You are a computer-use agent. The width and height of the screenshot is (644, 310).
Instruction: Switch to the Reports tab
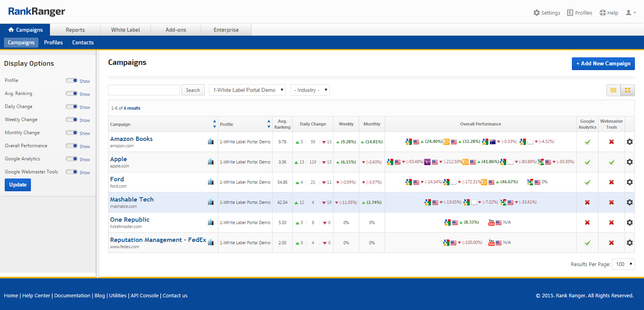pyautogui.click(x=75, y=30)
